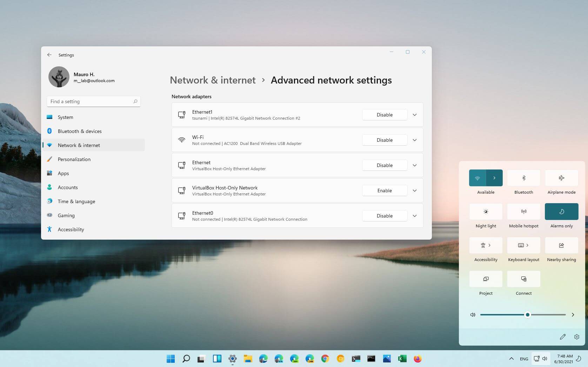Mute the system volume speaker icon

(x=473, y=315)
